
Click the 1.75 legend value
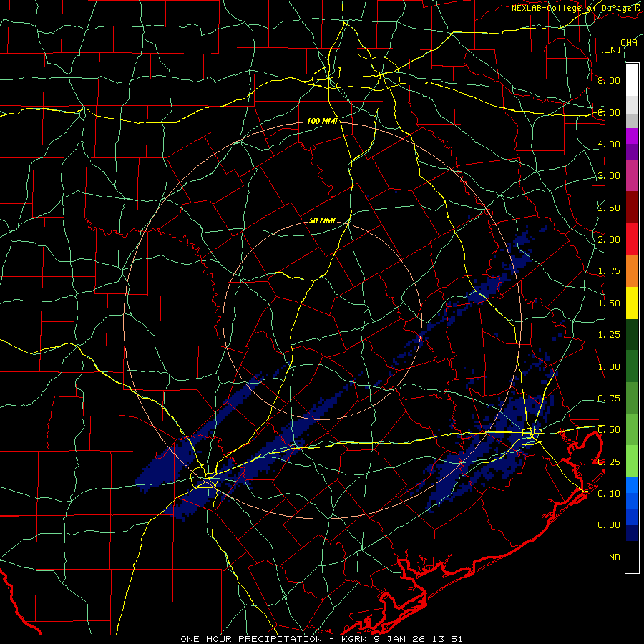coord(609,271)
